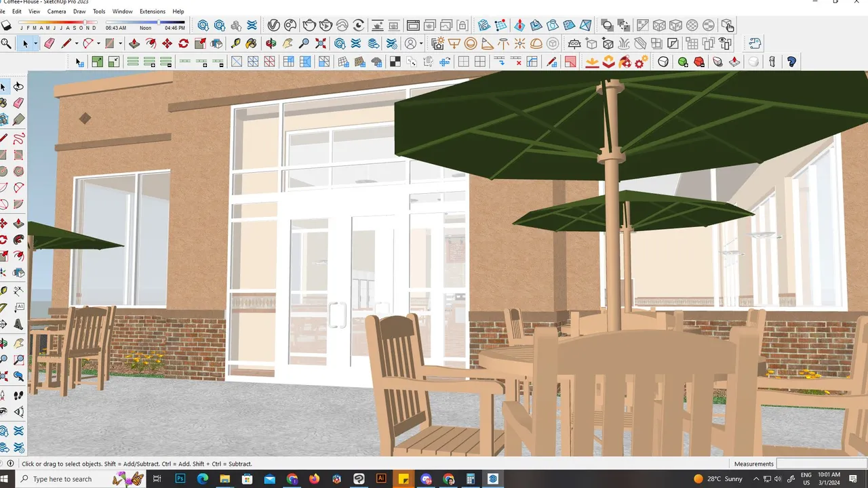Expand the Select tool dropdown arrow
868x488 pixels.
[36, 43]
